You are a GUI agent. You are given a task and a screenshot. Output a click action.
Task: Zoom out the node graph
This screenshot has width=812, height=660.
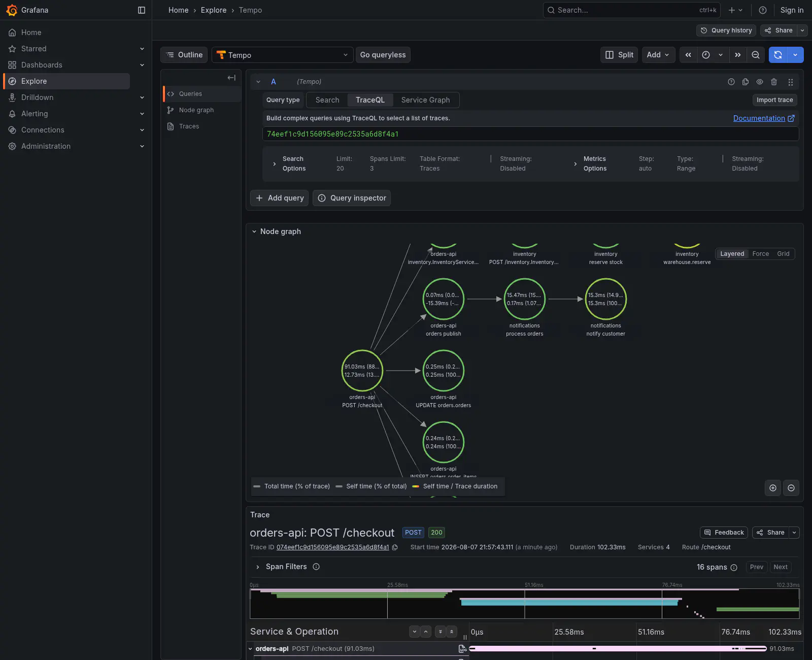791,488
